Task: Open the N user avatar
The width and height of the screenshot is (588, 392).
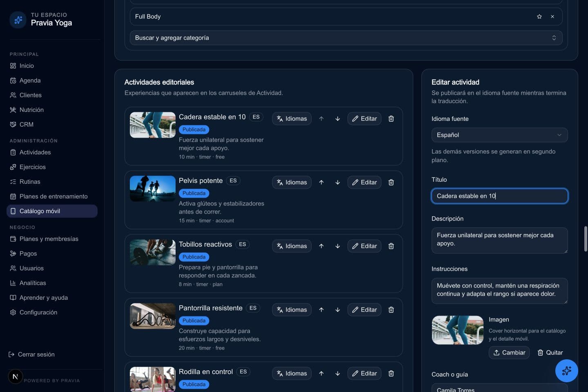Action: (x=16, y=376)
